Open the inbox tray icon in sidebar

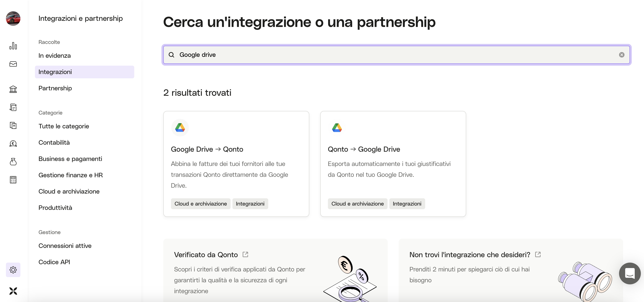[13, 64]
